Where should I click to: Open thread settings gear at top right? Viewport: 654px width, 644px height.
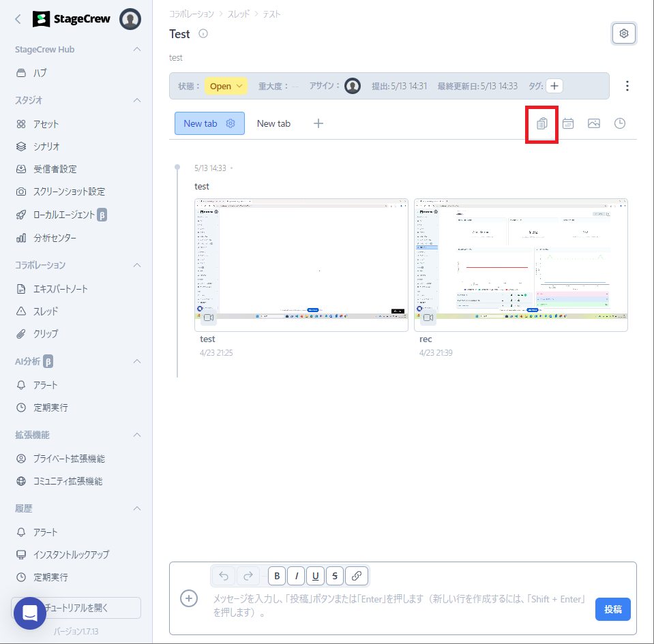[x=624, y=33]
